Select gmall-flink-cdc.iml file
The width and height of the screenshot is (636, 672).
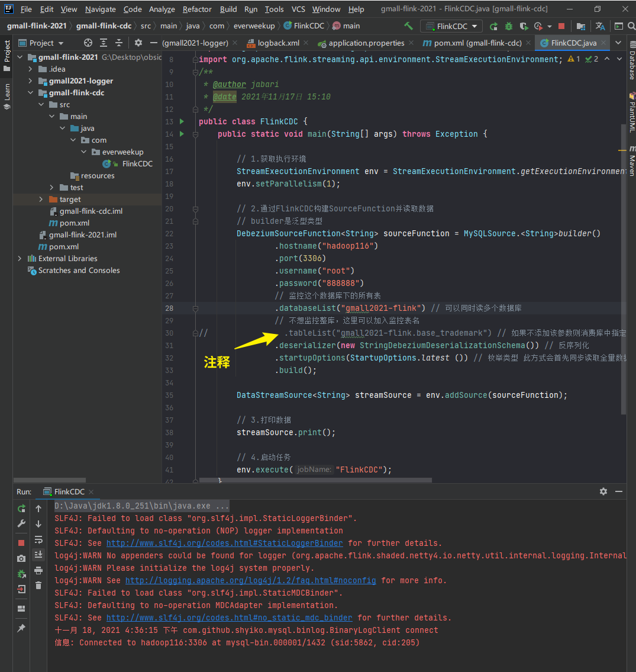[x=91, y=211]
